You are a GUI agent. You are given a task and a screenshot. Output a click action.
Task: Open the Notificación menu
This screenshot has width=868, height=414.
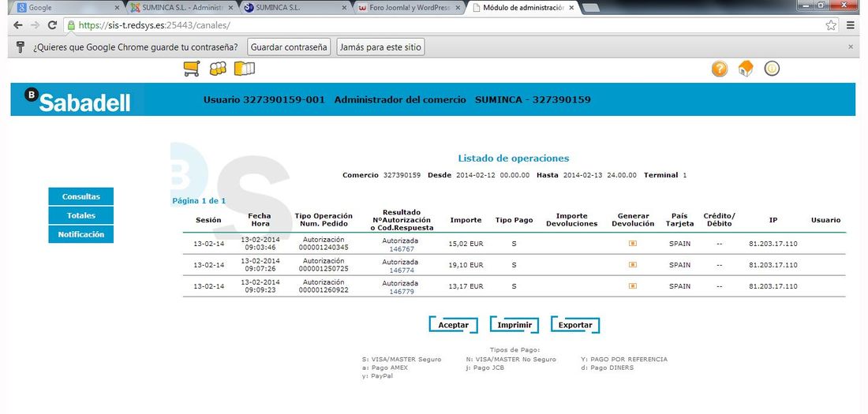[x=80, y=234]
